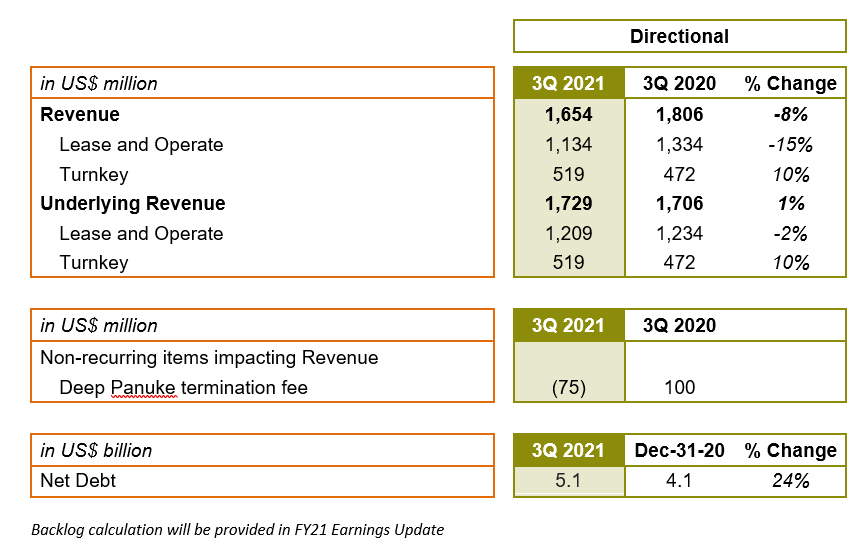Image resolution: width=866 pixels, height=553 pixels.
Task: Click the Backlog calculation footnote text
Action: [x=237, y=529]
